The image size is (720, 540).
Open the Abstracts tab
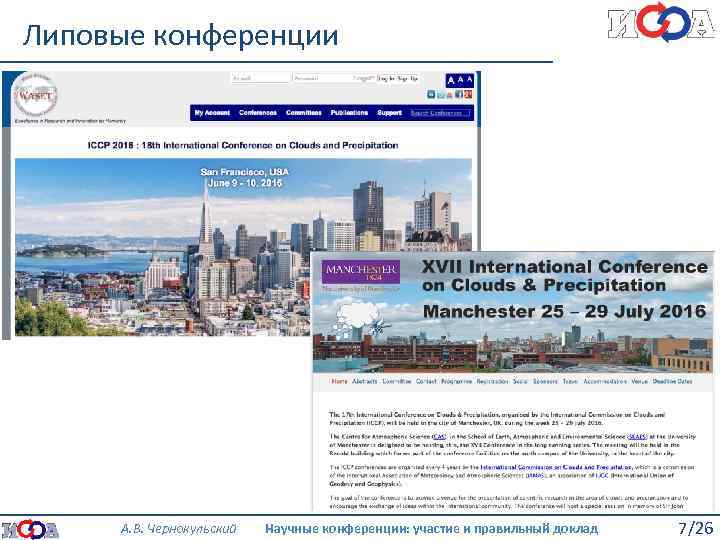coord(364,381)
